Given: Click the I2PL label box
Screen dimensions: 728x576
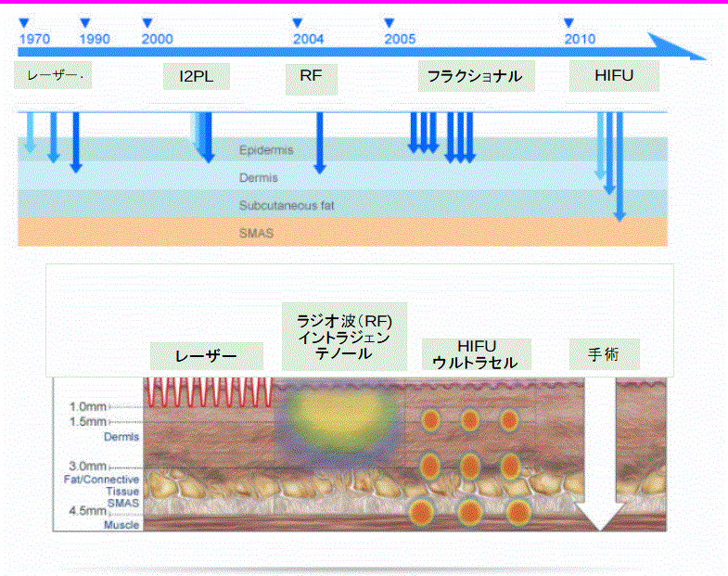Looking at the screenshot, I should (x=197, y=76).
